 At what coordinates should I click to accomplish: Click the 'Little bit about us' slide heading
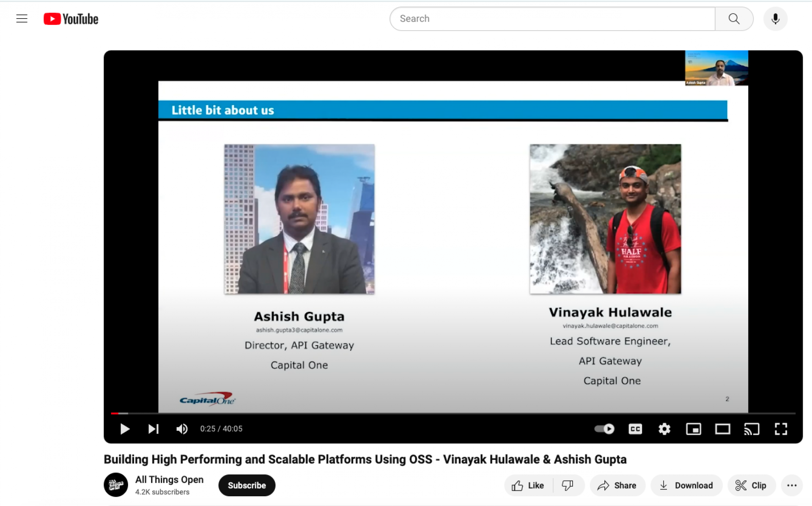click(223, 110)
